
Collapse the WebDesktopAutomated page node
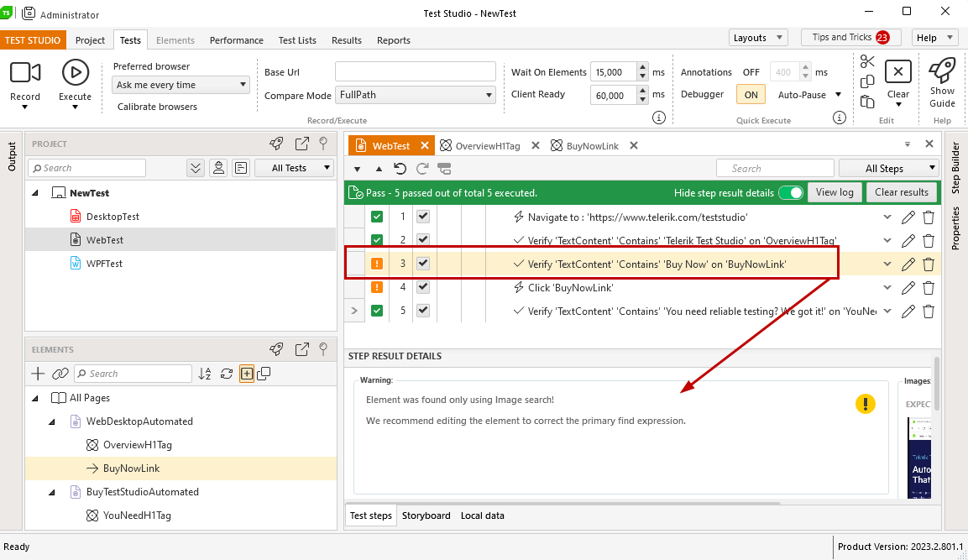click(x=52, y=421)
